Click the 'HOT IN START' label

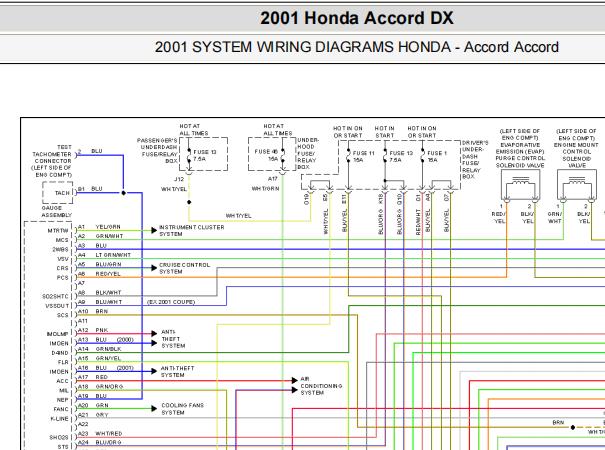384,132
